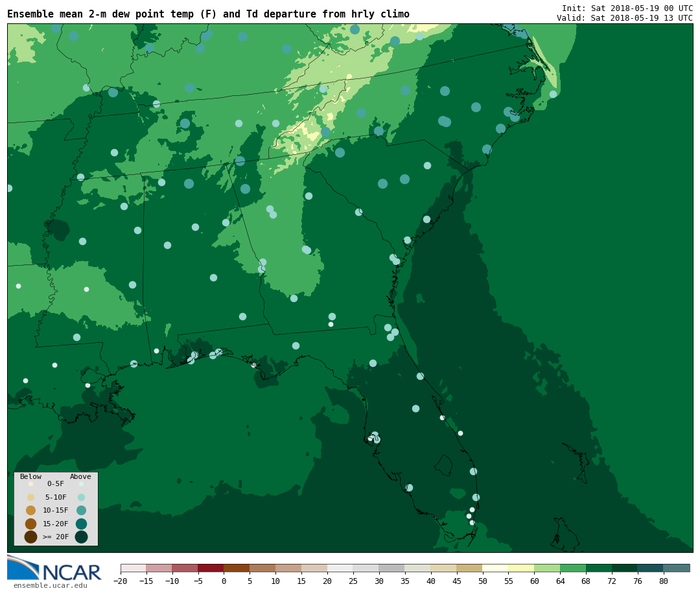Click the map title text
The image size is (700, 593).
tap(208, 14)
